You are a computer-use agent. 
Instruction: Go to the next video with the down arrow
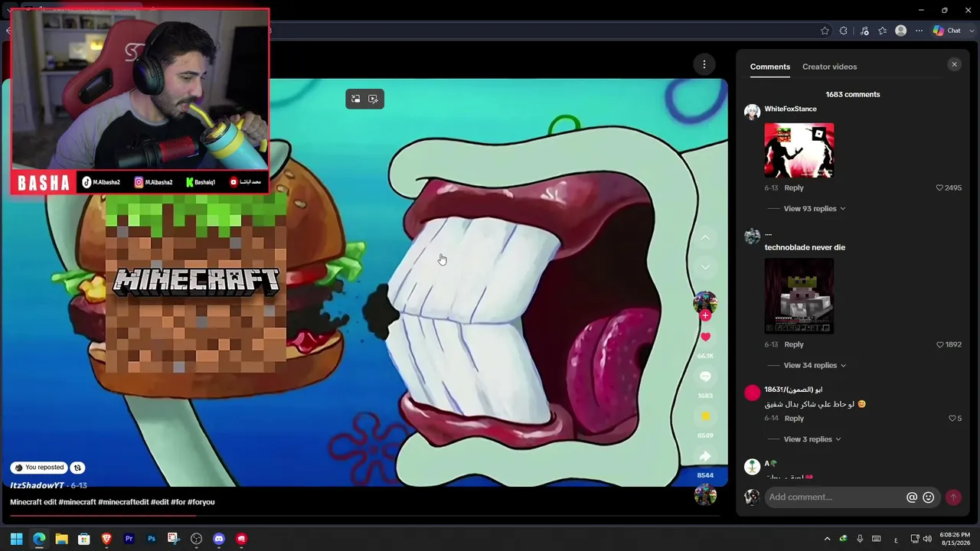pyautogui.click(x=705, y=267)
